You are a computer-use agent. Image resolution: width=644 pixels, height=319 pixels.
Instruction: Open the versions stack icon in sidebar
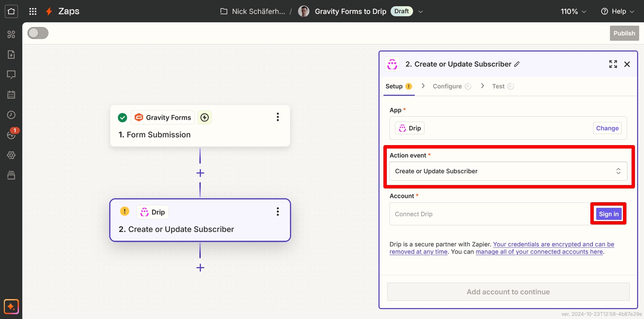[x=11, y=175]
